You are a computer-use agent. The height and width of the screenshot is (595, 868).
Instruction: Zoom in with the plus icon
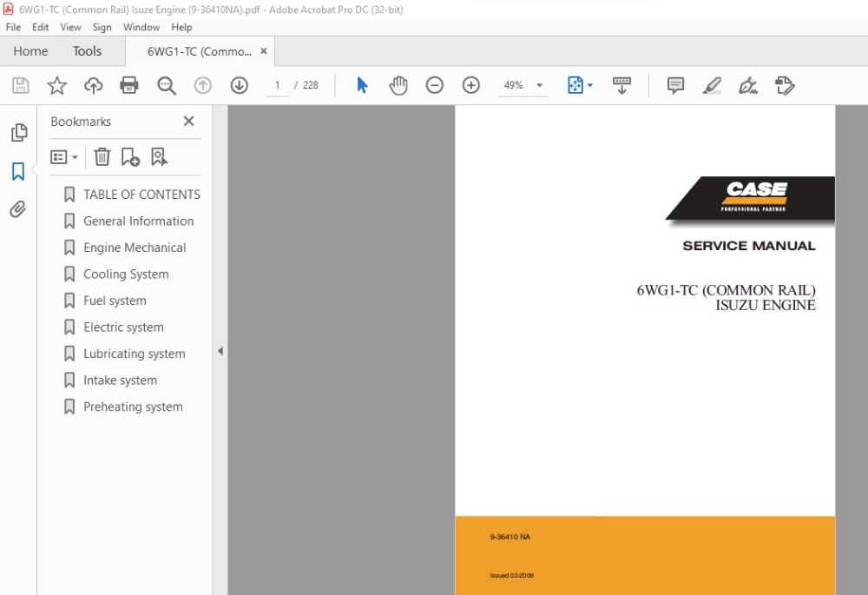pos(471,85)
